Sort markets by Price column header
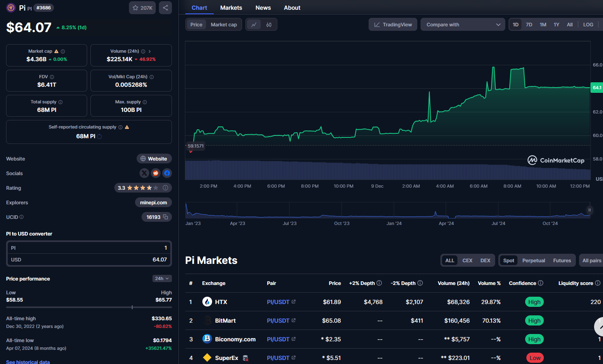 click(335, 283)
